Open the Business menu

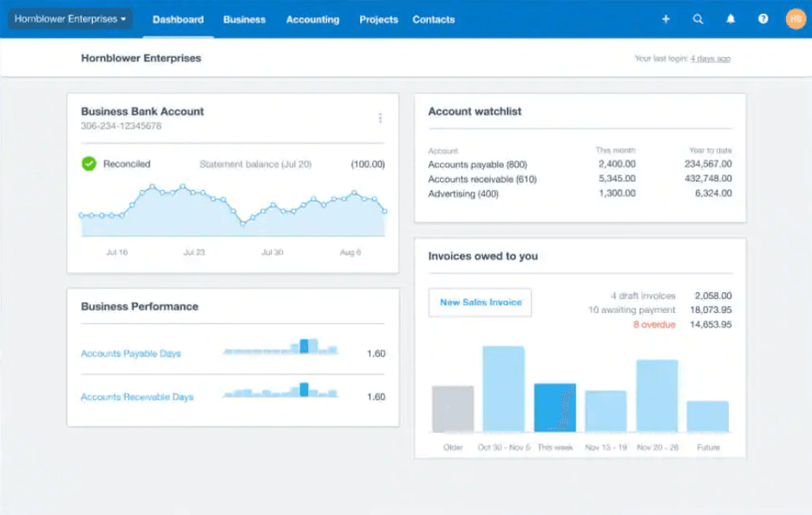click(x=245, y=19)
